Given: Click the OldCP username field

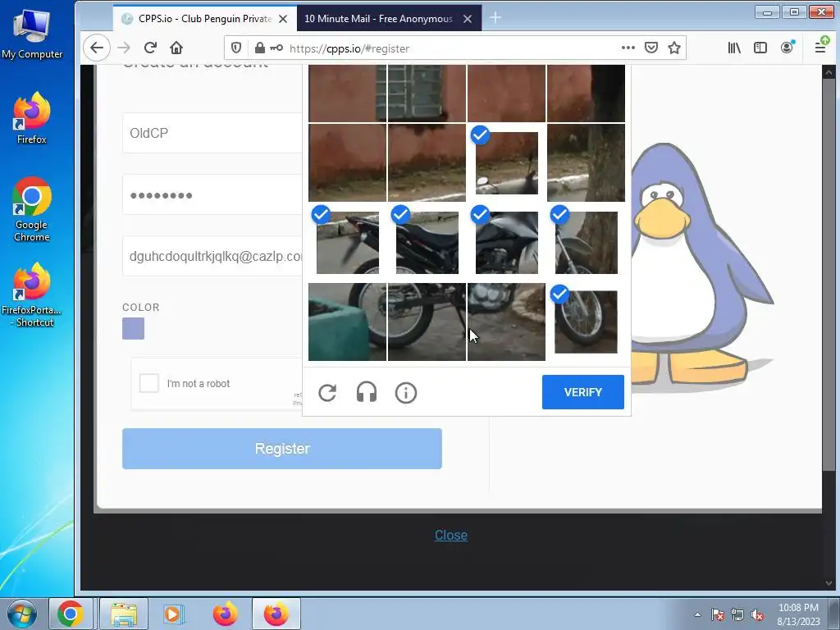Looking at the screenshot, I should click(x=212, y=133).
